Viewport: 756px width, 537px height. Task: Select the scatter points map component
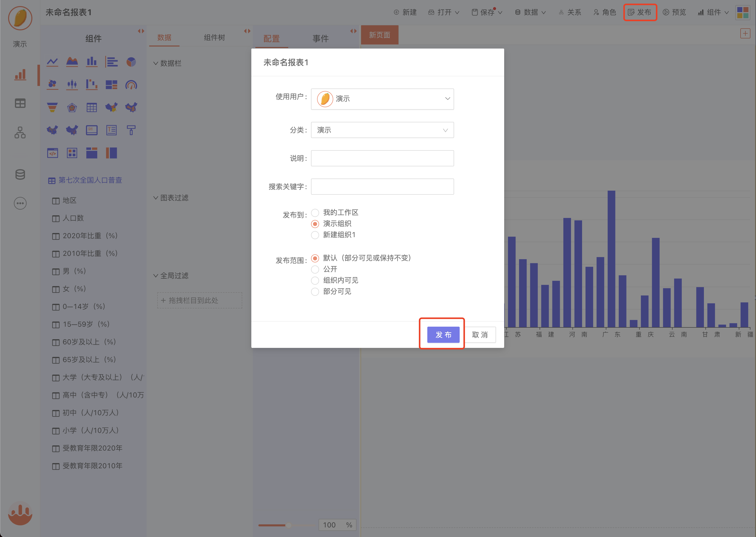pyautogui.click(x=72, y=130)
